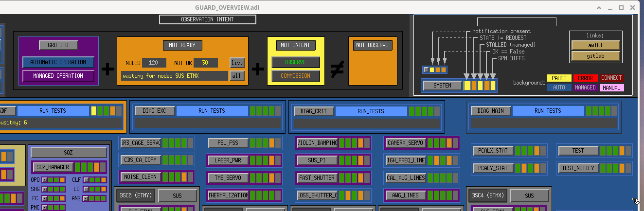644x211 pixels.
Task: Open the ANG node mini button
Action: click(86, 198)
